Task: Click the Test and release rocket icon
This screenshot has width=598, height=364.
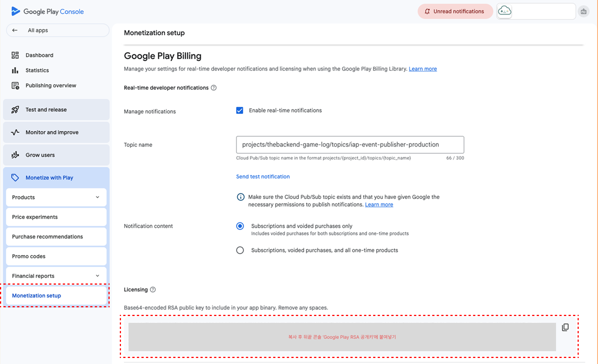Action: [x=15, y=110]
